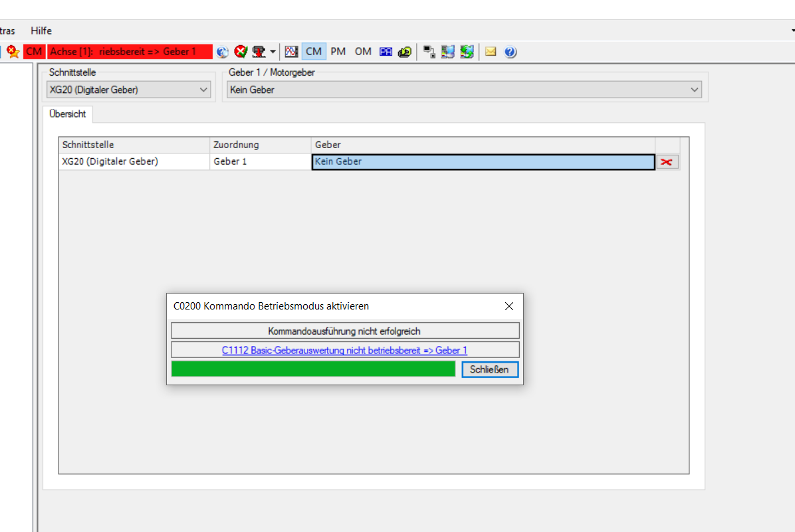Select the Übersicht tab
Screen dimensions: 795x532
[67, 114]
